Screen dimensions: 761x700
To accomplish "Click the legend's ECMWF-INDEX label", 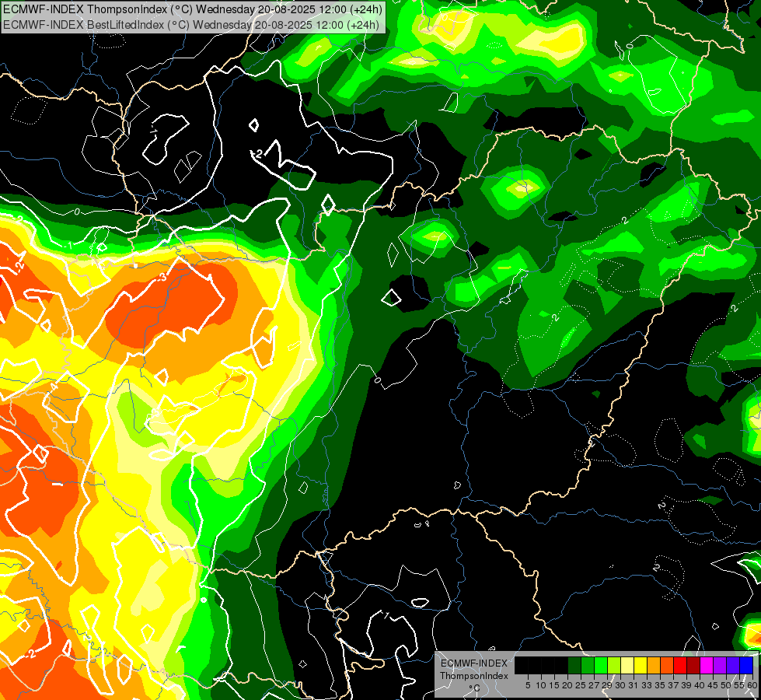I will pos(474,663).
